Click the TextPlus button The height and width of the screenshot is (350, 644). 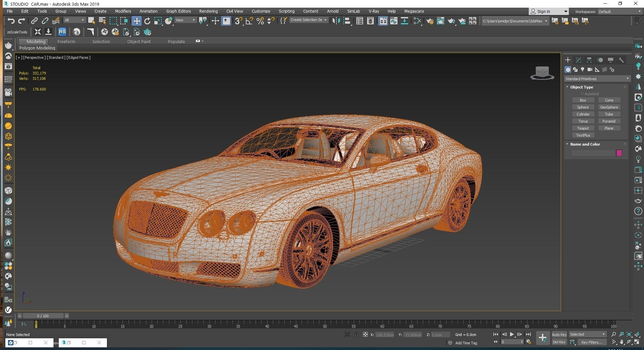pos(583,135)
